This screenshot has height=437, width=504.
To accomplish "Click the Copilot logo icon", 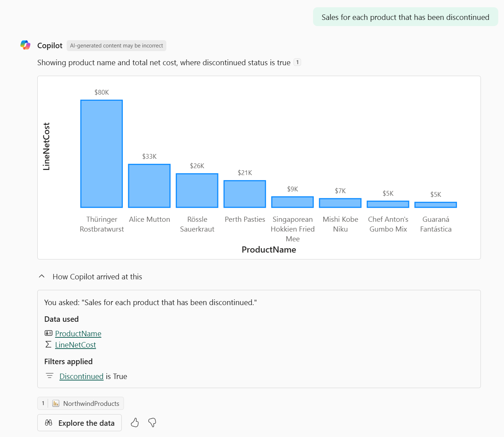I will 25,45.
